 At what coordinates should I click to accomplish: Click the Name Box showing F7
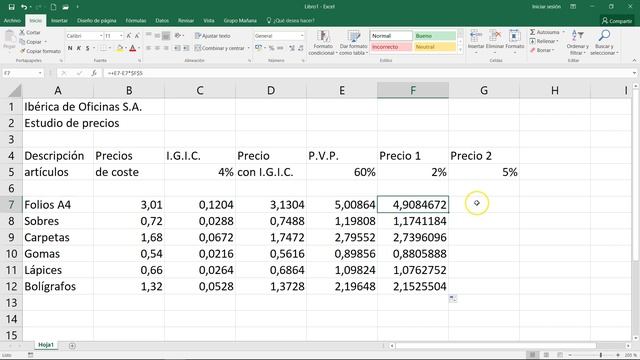click(x=23, y=73)
